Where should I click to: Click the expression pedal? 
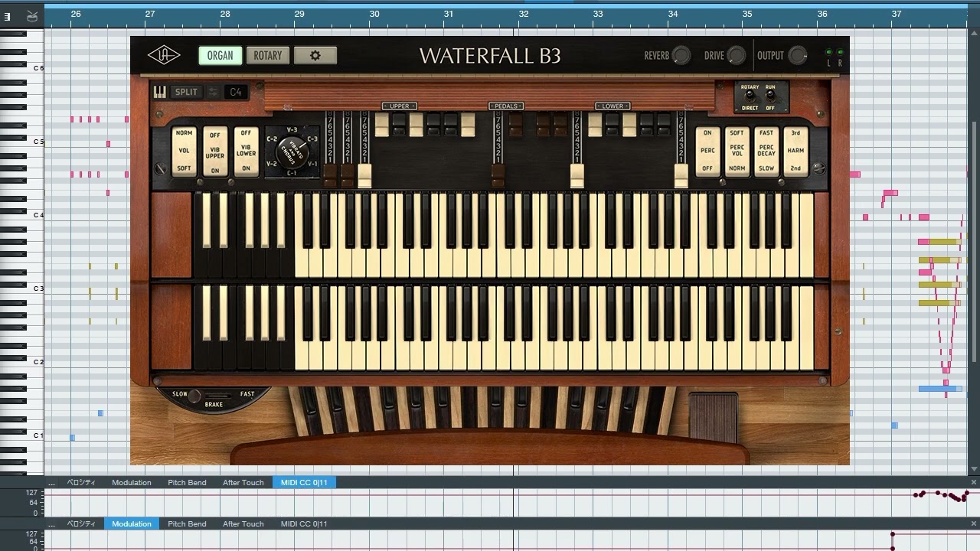[714, 417]
